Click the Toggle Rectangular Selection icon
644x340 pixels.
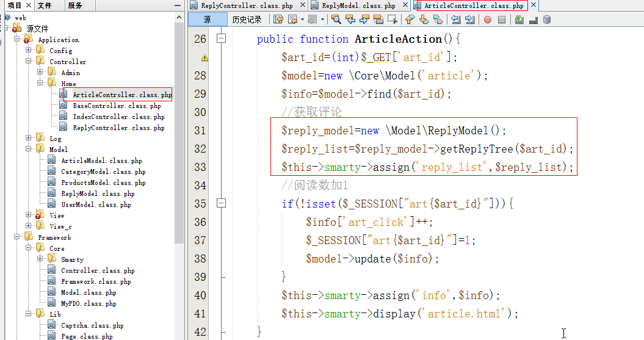coord(392,20)
